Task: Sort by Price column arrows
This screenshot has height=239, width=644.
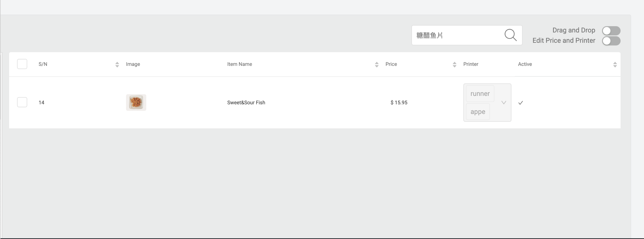Action: 455,64
